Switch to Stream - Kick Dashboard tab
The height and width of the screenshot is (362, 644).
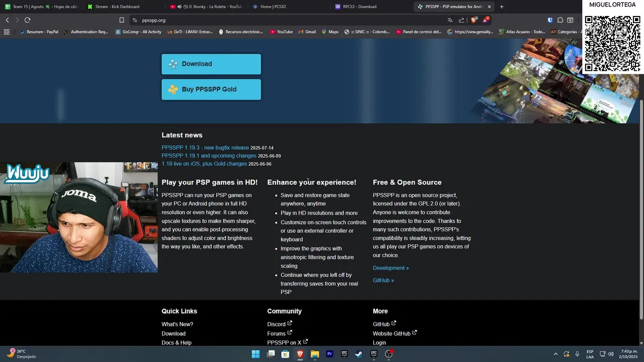[x=123, y=7]
